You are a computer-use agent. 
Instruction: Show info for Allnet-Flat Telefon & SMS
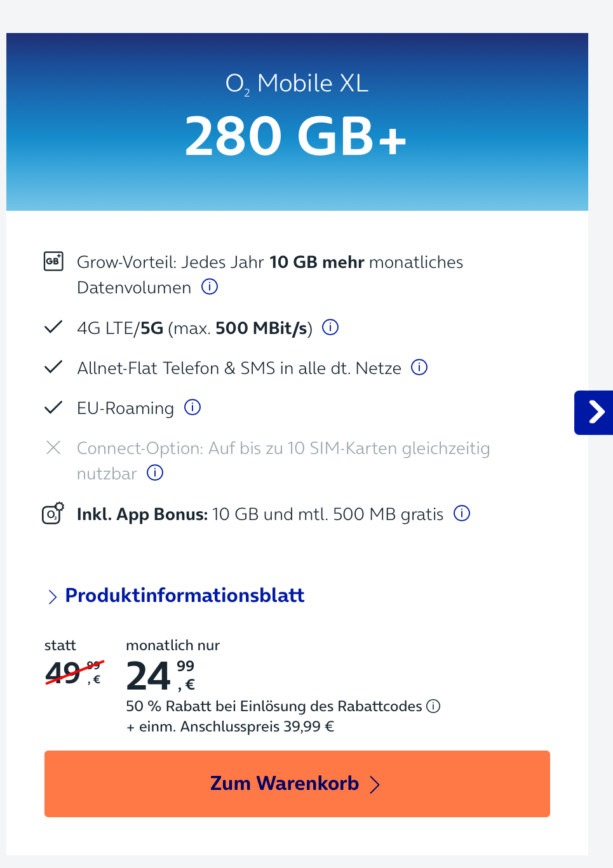click(419, 368)
